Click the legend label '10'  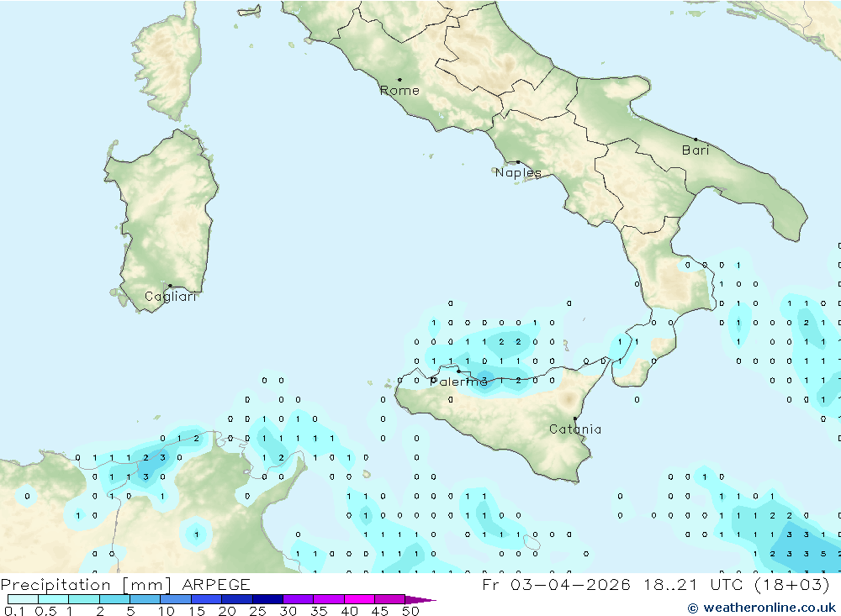coord(167,611)
